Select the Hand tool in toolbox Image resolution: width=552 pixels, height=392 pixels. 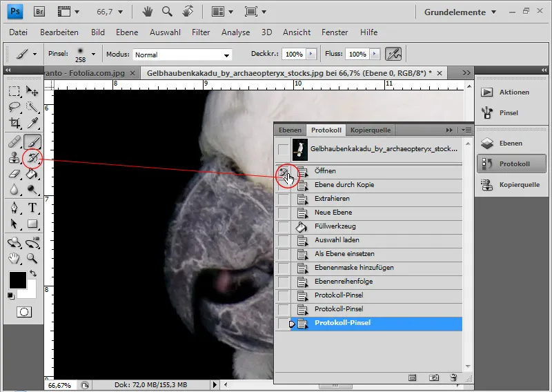pos(14,259)
